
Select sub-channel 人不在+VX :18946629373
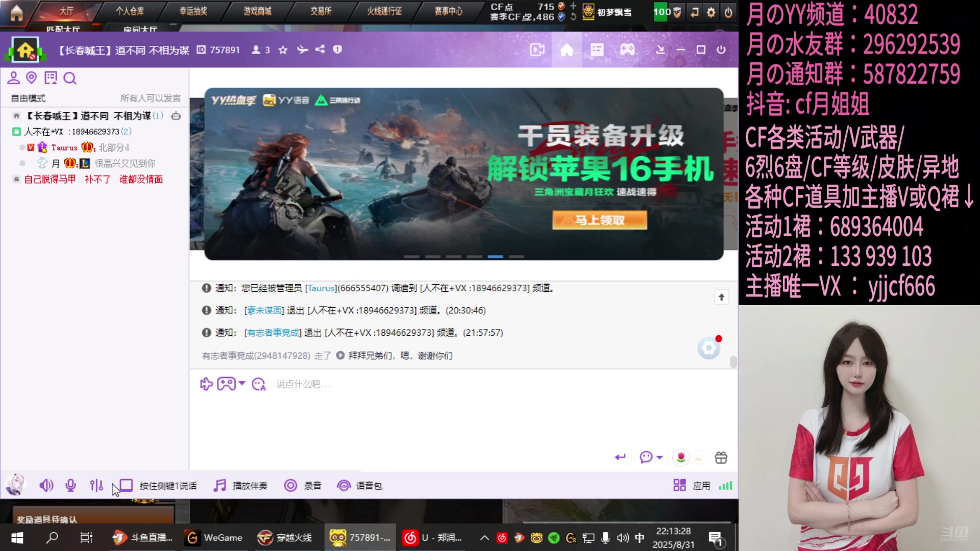coord(72,132)
